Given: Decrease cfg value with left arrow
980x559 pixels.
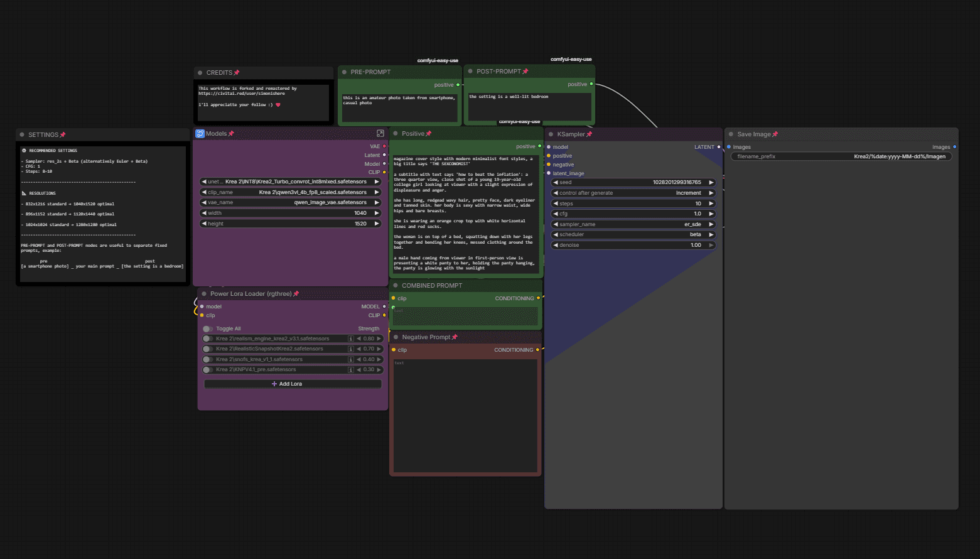Looking at the screenshot, I should click(556, 214).
